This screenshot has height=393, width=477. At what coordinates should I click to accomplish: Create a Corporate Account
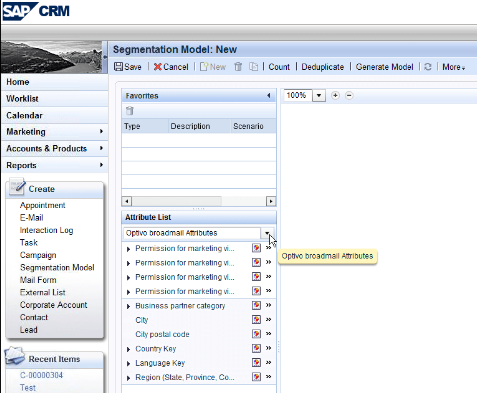[53, 305]
